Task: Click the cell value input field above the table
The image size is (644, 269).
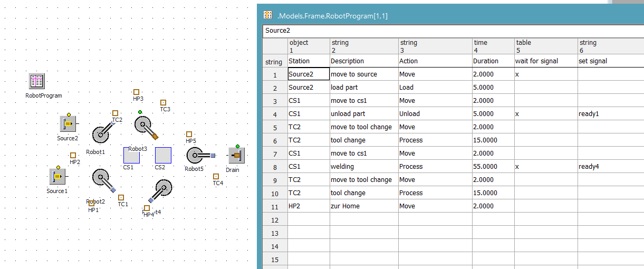Action: [453, 31]
